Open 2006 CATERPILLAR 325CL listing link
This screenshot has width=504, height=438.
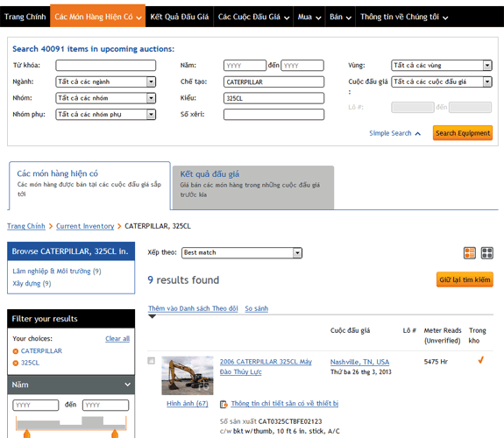click(x=266, y=367)
